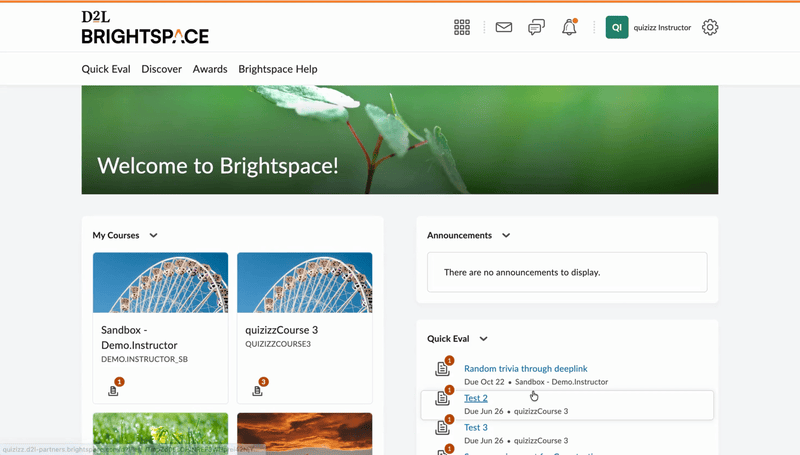
Task: Open the message alerts envelope icon
Action: (x=504, y=27)
